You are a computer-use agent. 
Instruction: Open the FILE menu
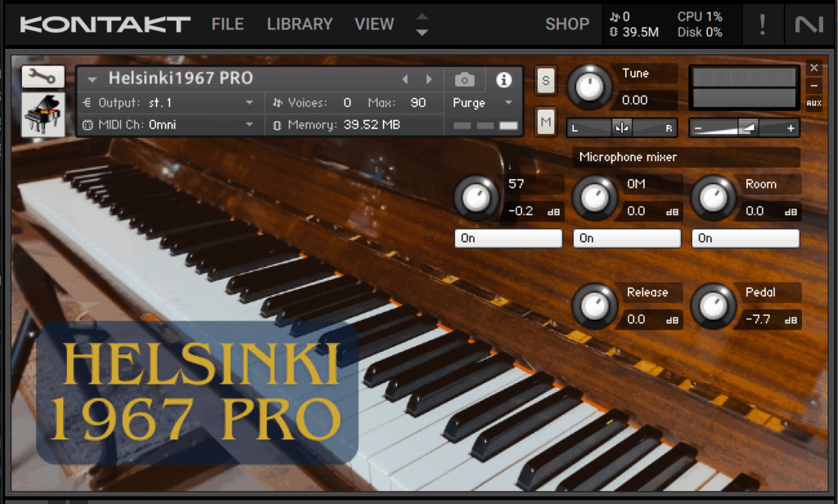point(228,25)
